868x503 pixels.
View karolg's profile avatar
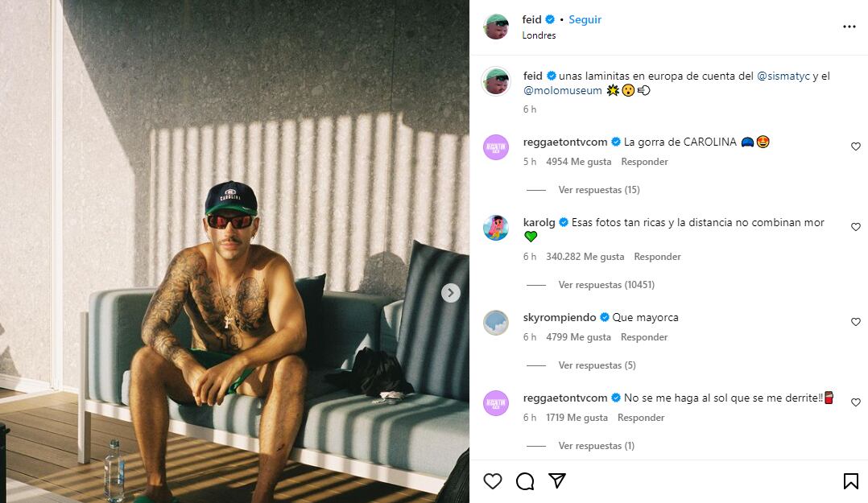click(x=496, y=227)
